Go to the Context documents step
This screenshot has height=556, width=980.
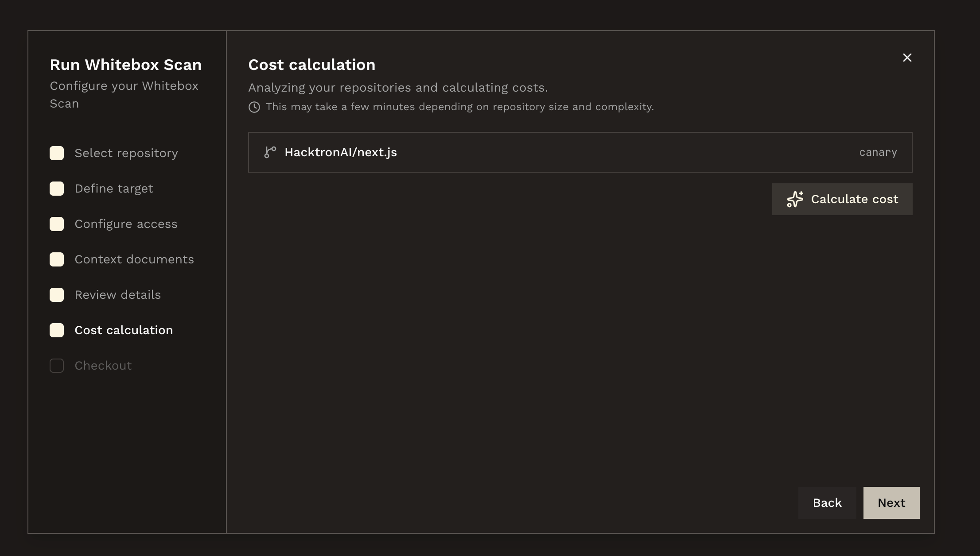134,259
